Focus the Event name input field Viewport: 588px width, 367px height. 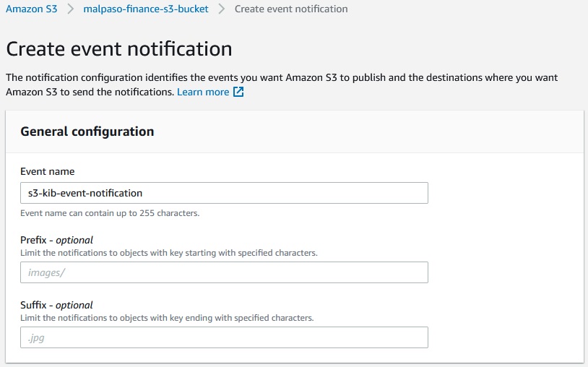tap(224, 193)
